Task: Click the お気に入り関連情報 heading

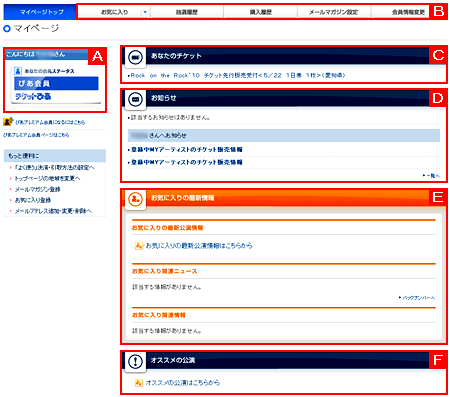Action: [159, 315]
